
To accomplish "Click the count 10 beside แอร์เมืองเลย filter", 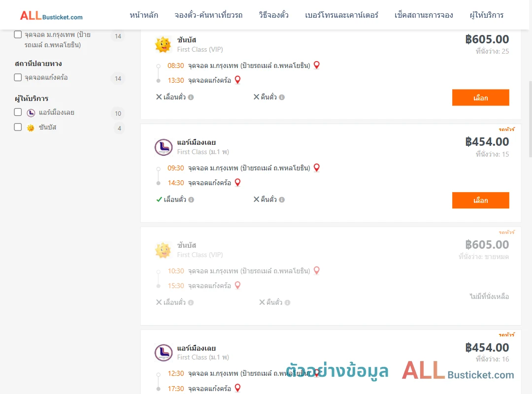I will 118,113.
